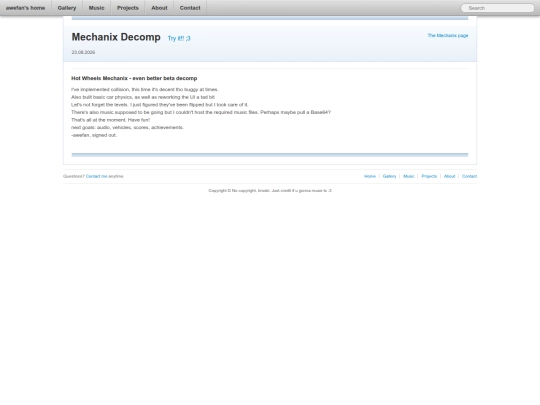Go to Home in the footer links

(x=370, y=176)
